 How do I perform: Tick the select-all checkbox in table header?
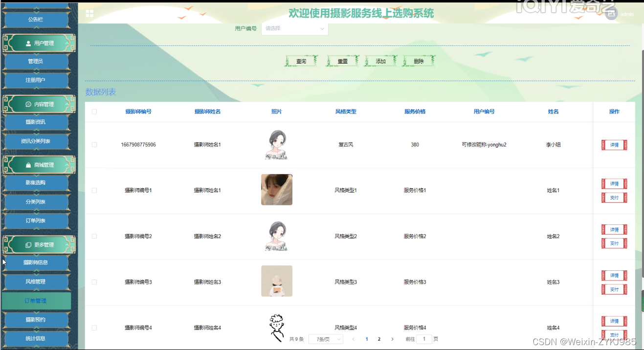94,111
